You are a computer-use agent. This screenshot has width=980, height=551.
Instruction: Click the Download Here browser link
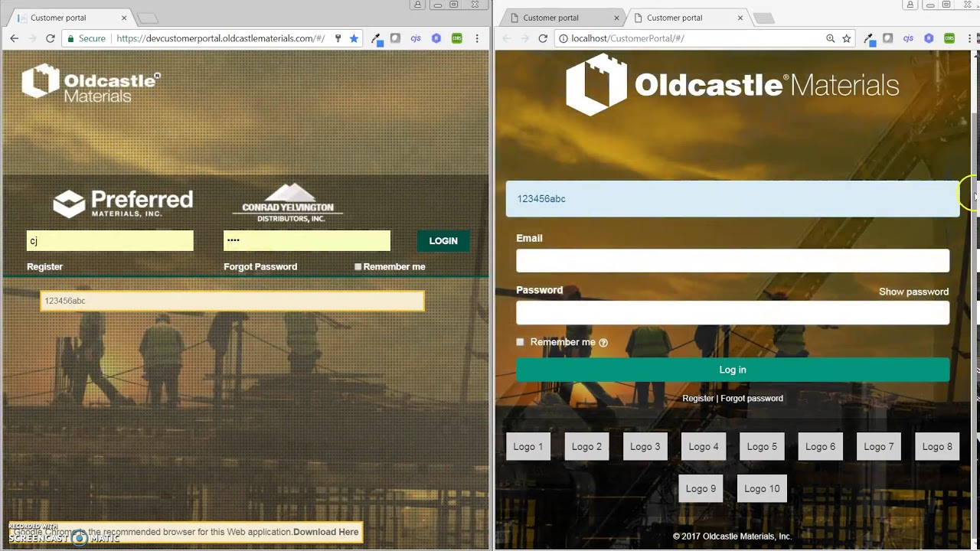[325, 532]
